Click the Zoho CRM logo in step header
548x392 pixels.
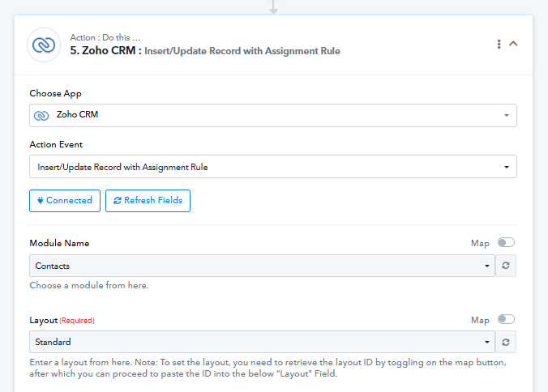tap(44, 45)
